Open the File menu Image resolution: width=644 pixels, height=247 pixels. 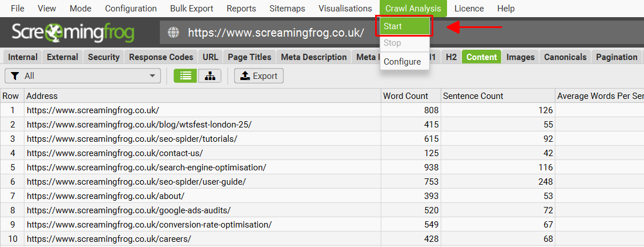point(18,8)
